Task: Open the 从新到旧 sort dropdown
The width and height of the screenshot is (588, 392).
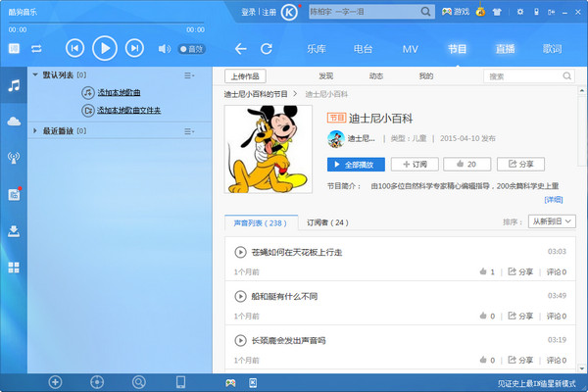Action: [x=552, y=222]
